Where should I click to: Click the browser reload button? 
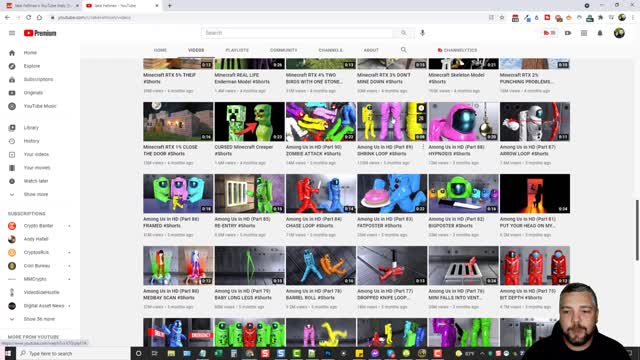[x=29, y=18]
